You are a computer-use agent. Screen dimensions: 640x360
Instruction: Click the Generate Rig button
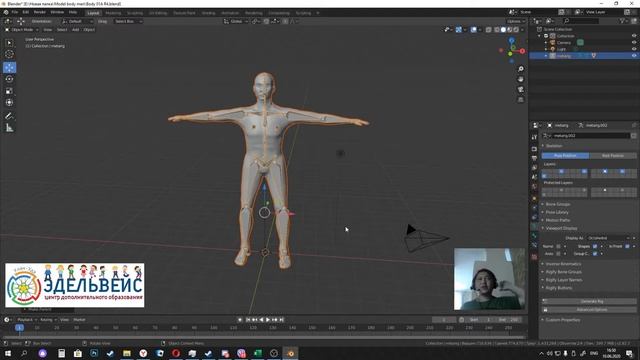pyautogui.click(x=589, y=301)
